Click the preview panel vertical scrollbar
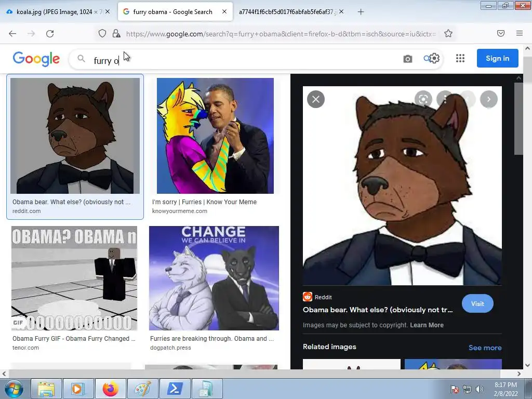 pyautogui.click(x=518, y=118)
